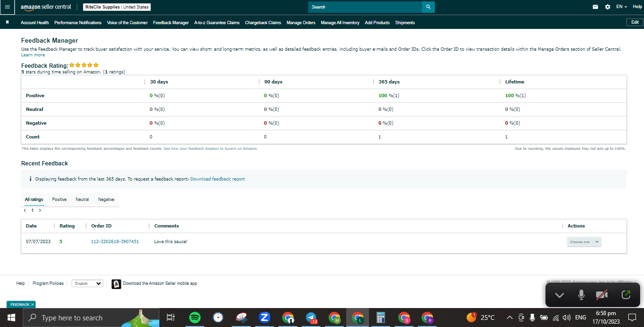Select the All ratings tab
The height and width of the screenshot is (327, 644).
pyautogui.click(x=34, y=200)
